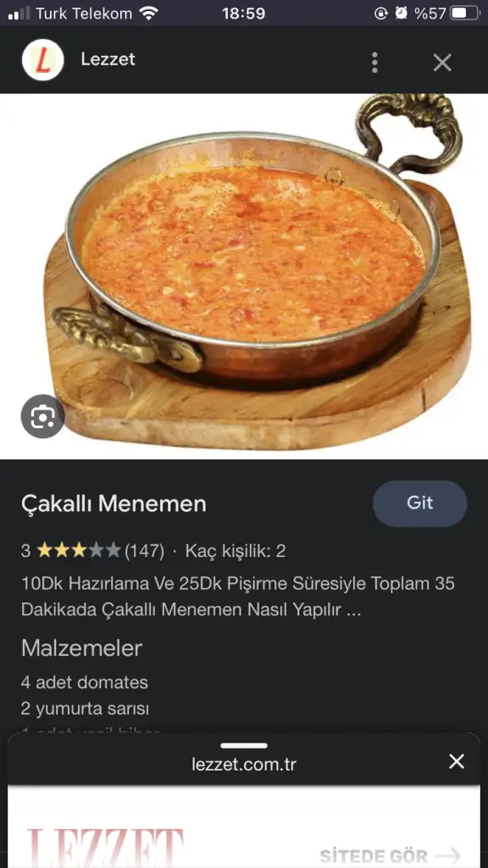
Task: Tap the Git button
Action: [420, 504]
